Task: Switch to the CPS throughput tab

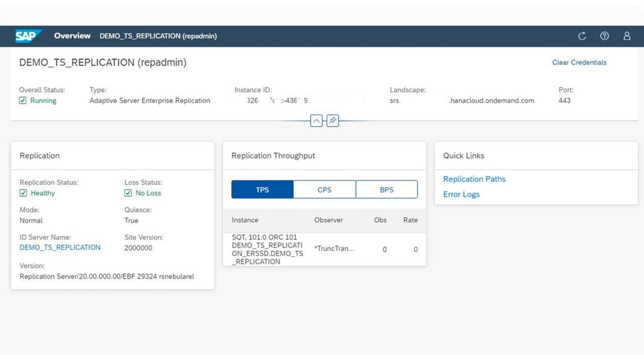Action: pyautogui.click(x=325, y=190)
